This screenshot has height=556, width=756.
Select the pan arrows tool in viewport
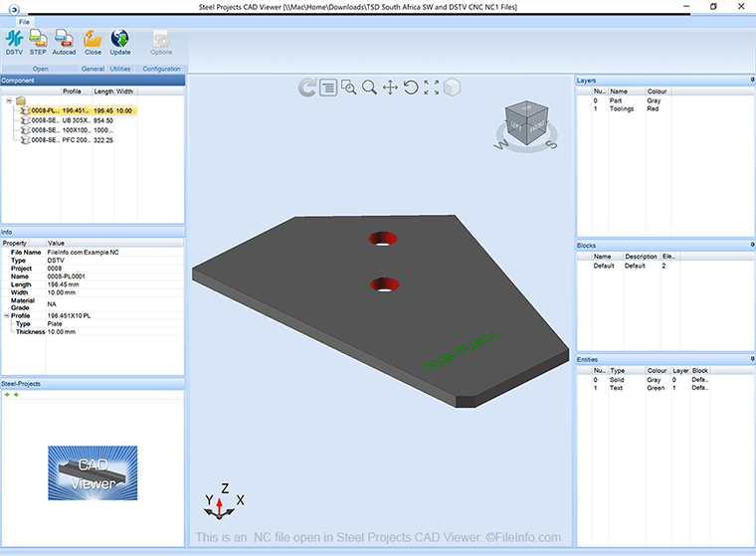[x=390, y=88]
